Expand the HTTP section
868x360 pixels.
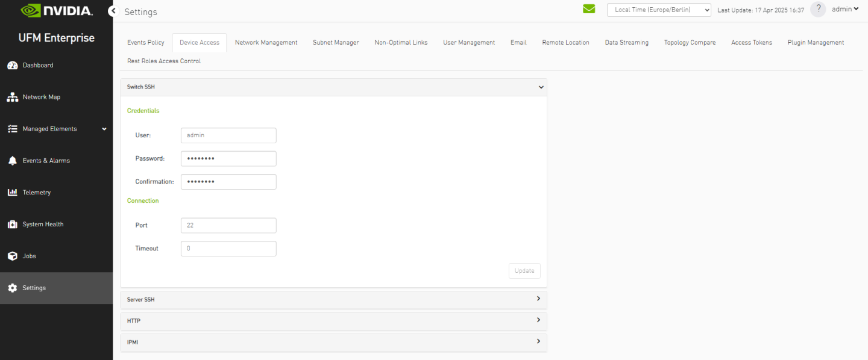tap(538, 320)
